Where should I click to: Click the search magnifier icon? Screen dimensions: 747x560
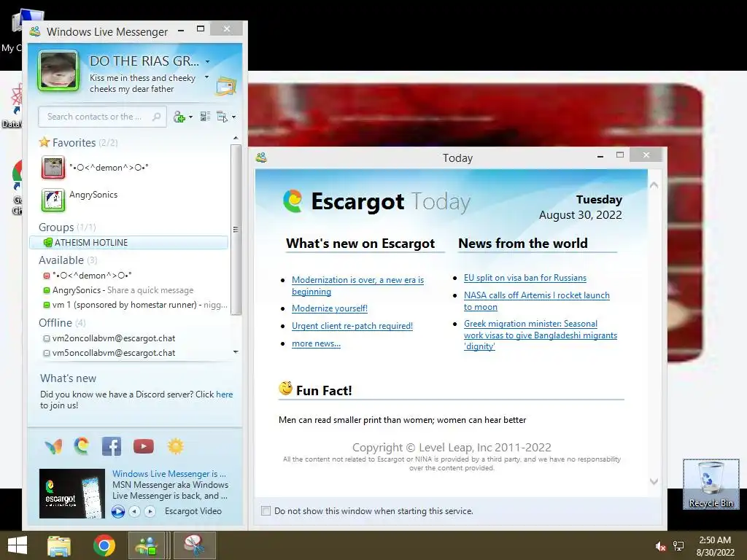click(156, 117)
